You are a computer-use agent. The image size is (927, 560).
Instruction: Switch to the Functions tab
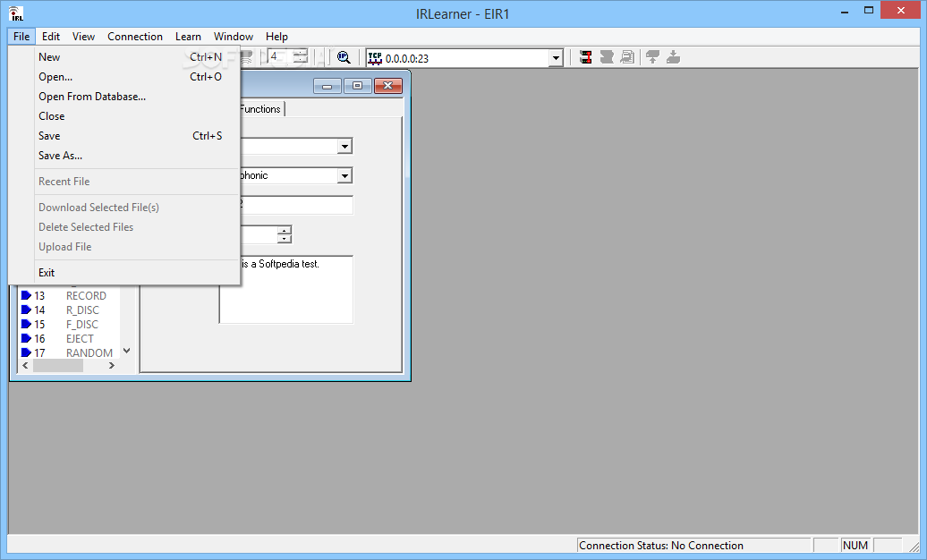tap(260, 109)
